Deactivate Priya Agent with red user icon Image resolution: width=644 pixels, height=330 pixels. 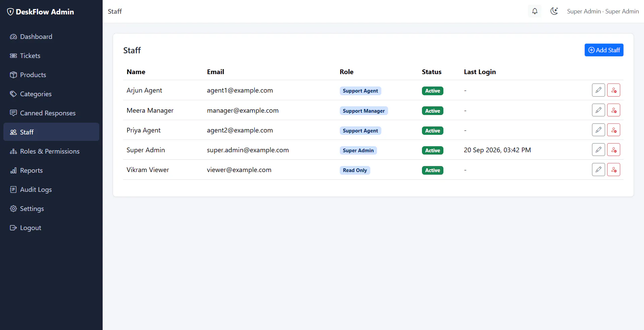coord(613,130)
